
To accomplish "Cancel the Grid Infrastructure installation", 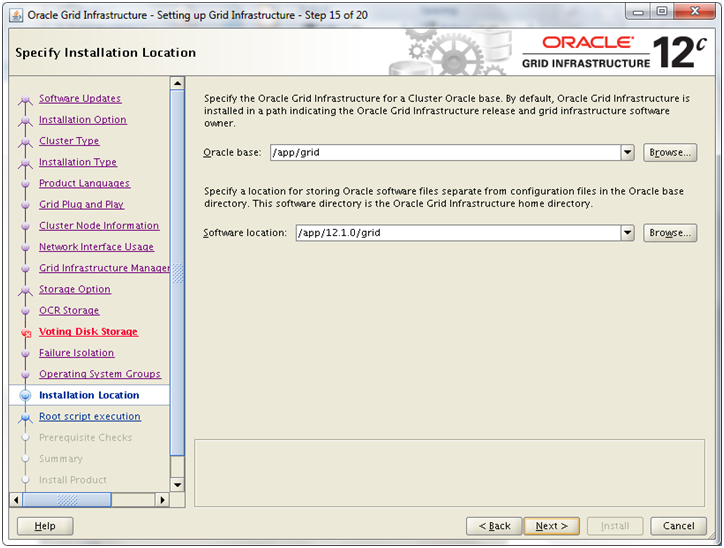I will (678, 526).
